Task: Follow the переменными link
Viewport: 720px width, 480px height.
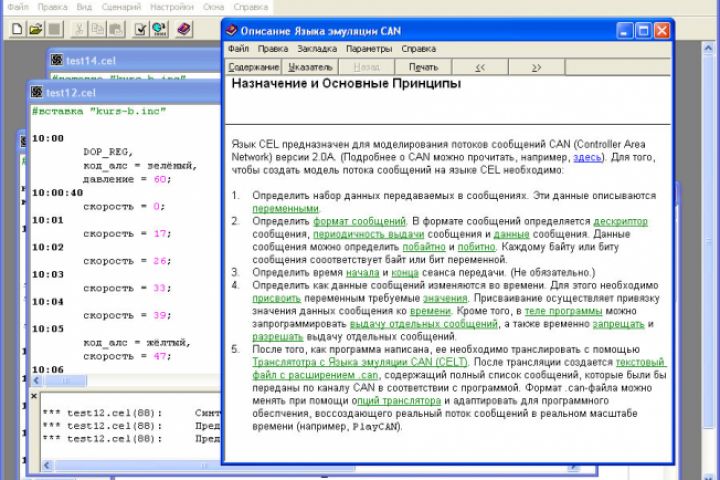Action: tap(285, 209)
